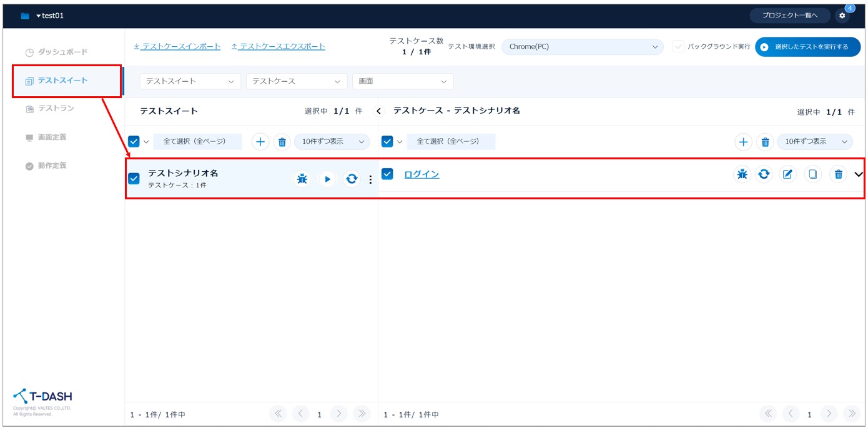Screen dimensions: 868x428
Task: Click the テストケースインポート link
Action: tap(177, 46)
